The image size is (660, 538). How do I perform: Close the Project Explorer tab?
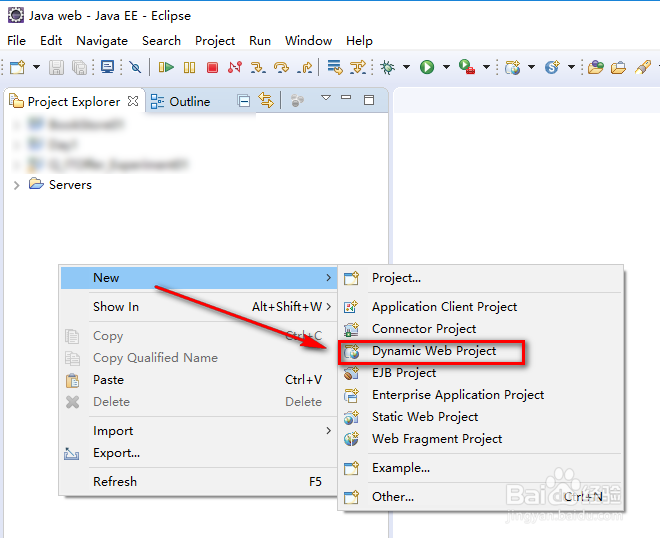pos(133,101)
